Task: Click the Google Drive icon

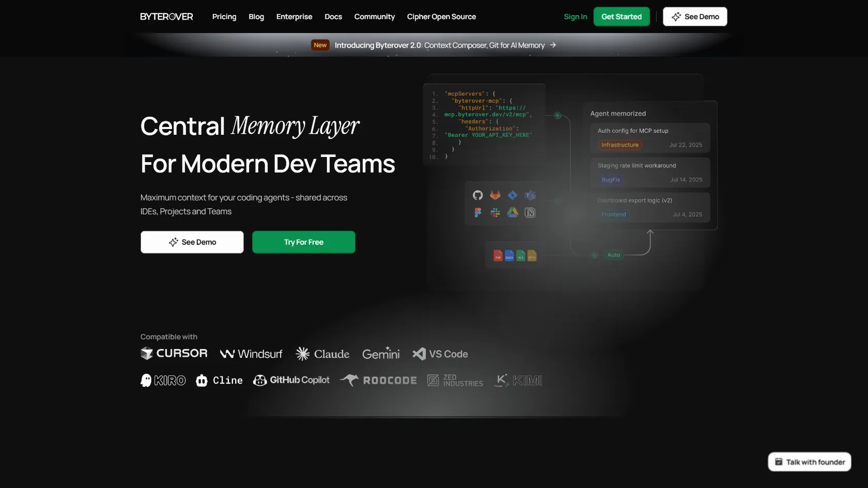Action: point(513,213)
